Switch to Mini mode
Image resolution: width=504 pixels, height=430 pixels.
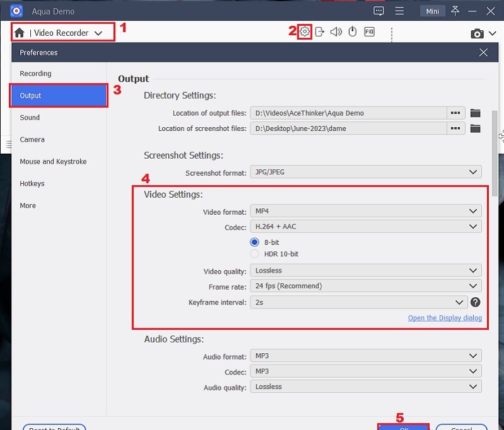point(432,11)
